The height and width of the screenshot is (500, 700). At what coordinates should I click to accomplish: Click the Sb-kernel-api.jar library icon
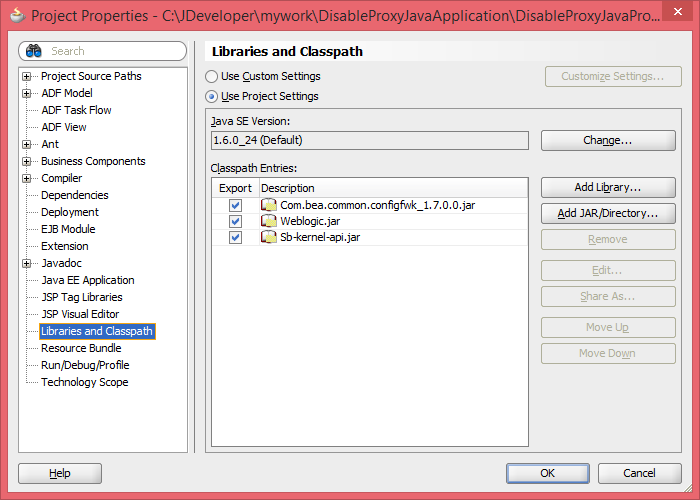coord(269,237)
